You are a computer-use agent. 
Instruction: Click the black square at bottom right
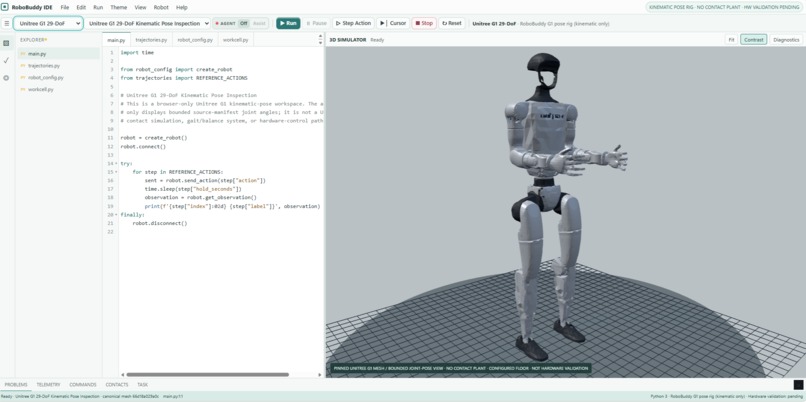[798, 385]
